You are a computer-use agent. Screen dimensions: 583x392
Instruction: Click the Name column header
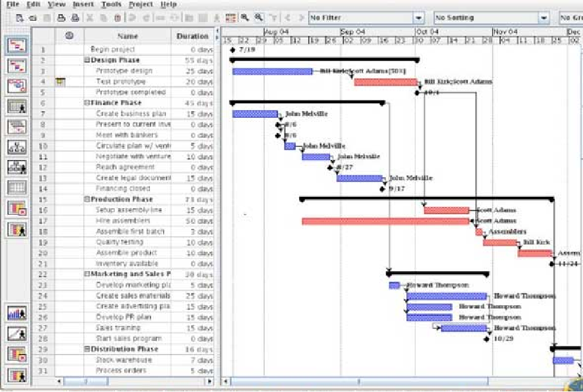[127, 36]
